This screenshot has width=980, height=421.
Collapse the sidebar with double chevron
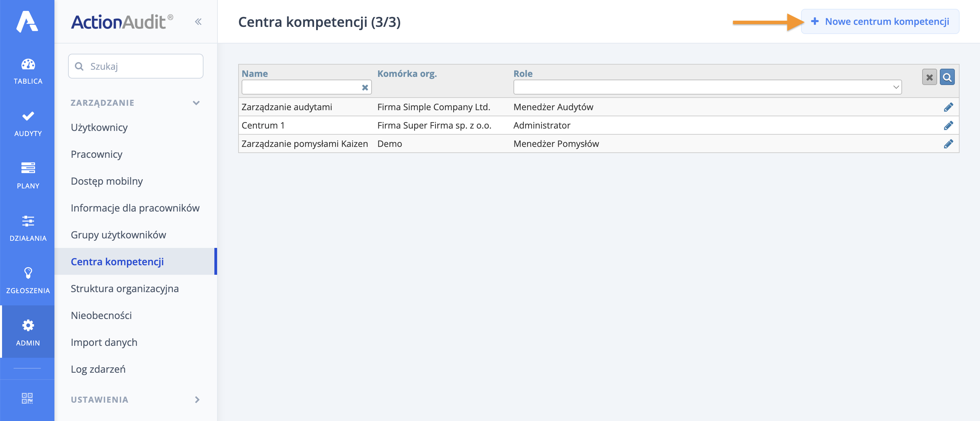(198, 22)
